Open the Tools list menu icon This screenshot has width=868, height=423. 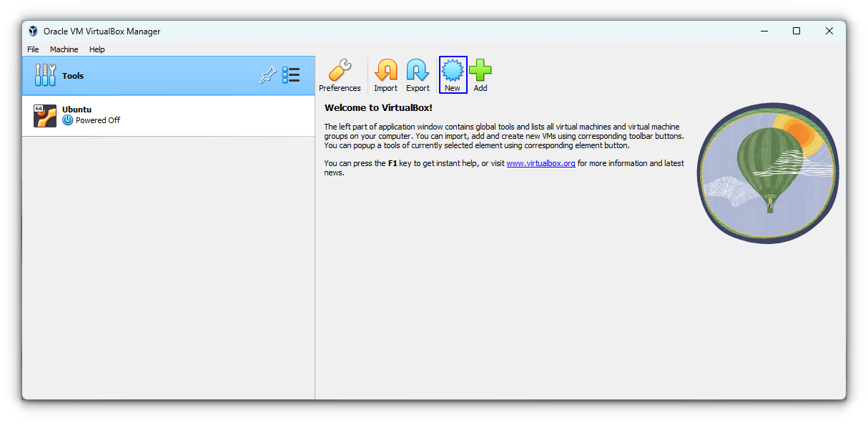pos(291,75)
